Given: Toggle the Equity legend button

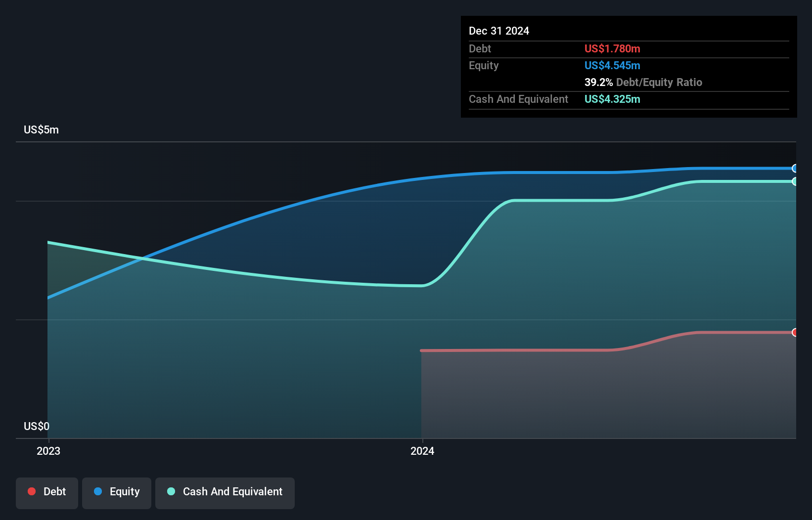Looking at the screenshot, I should point(117,493).
